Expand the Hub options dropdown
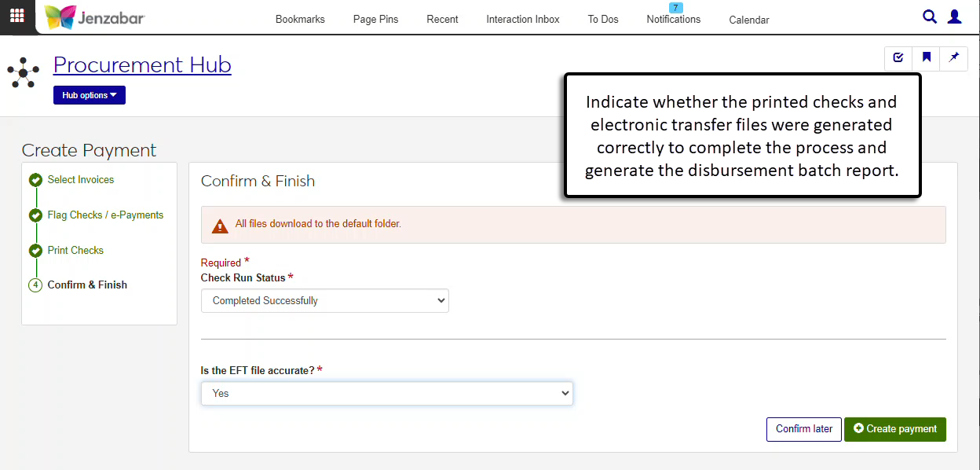The width and height of the screenshot is (980, 470). click(x=90, y=95)
